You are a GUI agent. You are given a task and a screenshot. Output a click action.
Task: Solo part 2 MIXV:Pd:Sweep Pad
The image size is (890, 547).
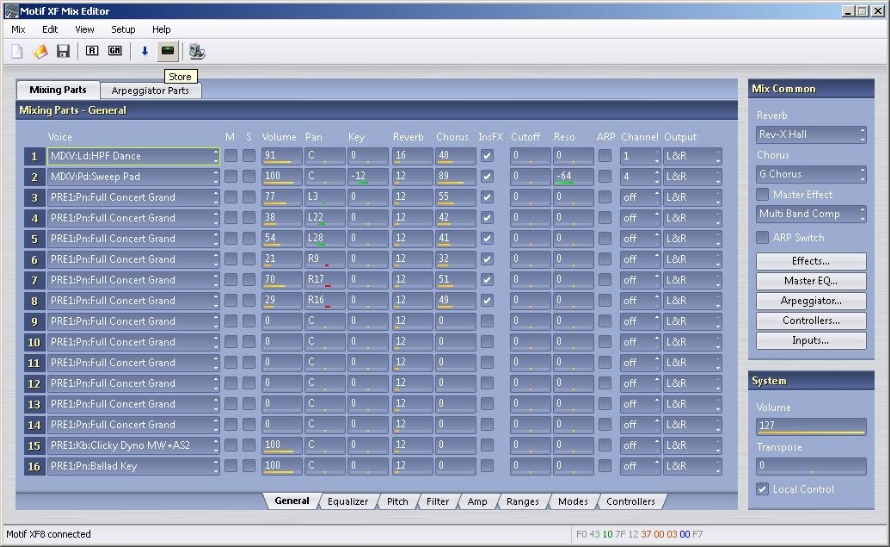click(x=249, y=176)
